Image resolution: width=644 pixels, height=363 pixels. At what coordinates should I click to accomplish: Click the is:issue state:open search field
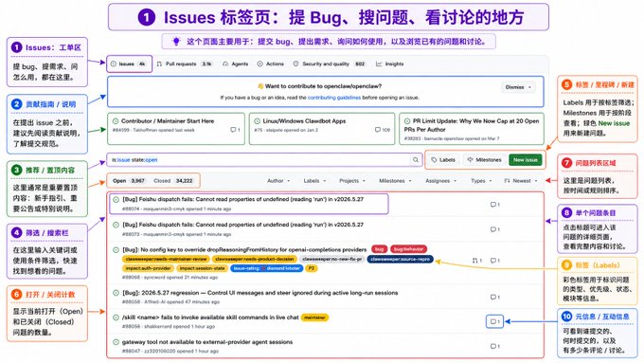point(259,160)
